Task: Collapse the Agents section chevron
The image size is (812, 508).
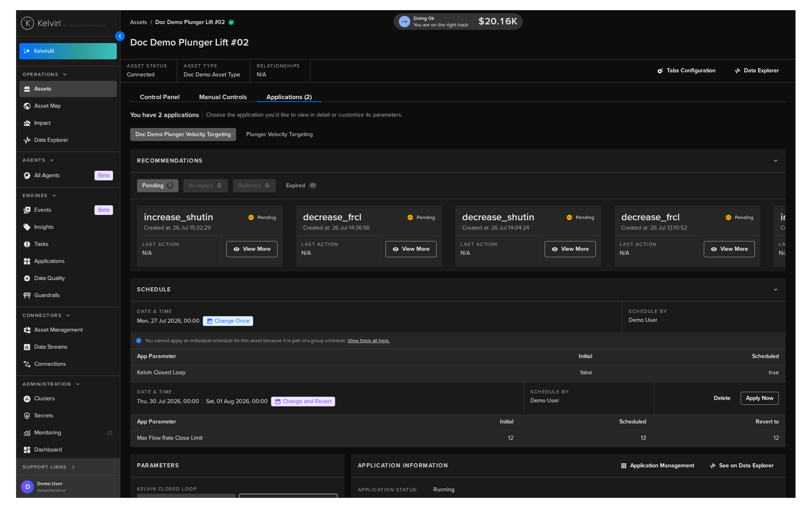Action: [52, 160]
